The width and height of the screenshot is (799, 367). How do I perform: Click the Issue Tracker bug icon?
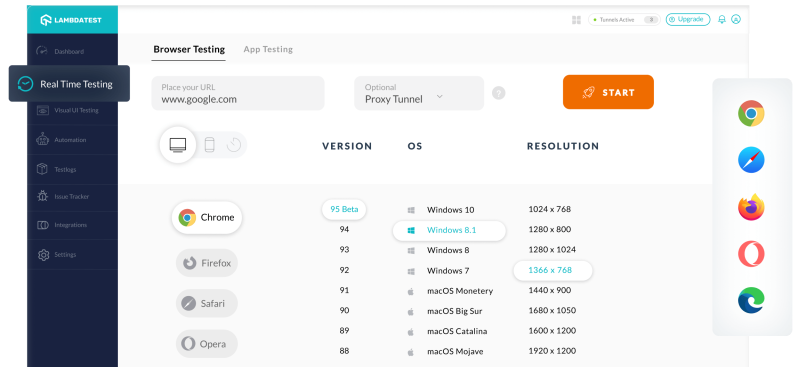tap(43, 196)
